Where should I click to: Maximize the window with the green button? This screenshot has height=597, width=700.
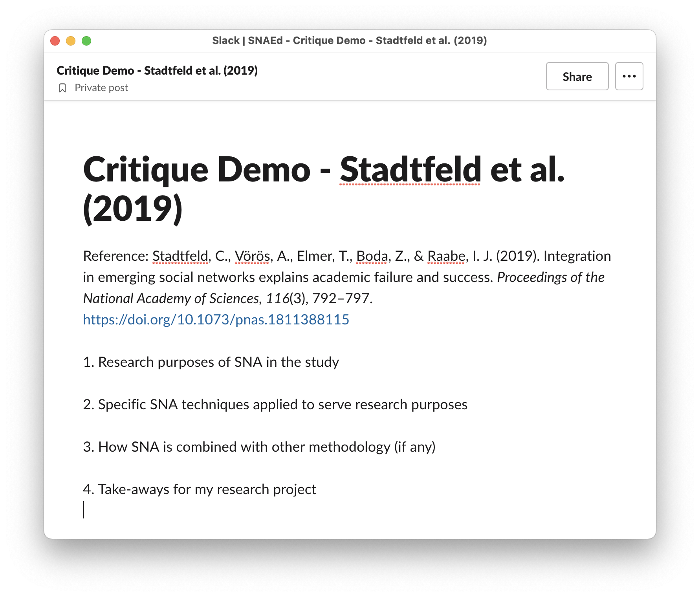click(86, 41)
